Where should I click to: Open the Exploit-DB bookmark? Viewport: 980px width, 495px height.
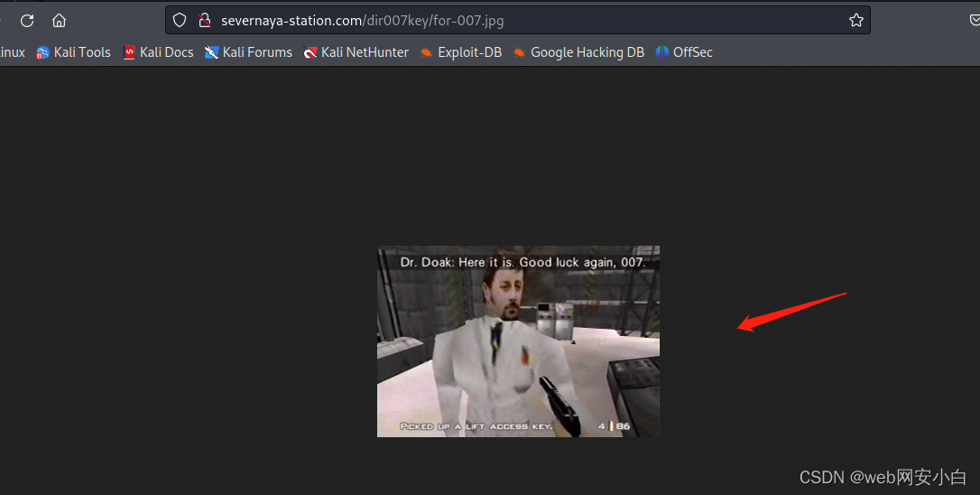pos(460,52)
